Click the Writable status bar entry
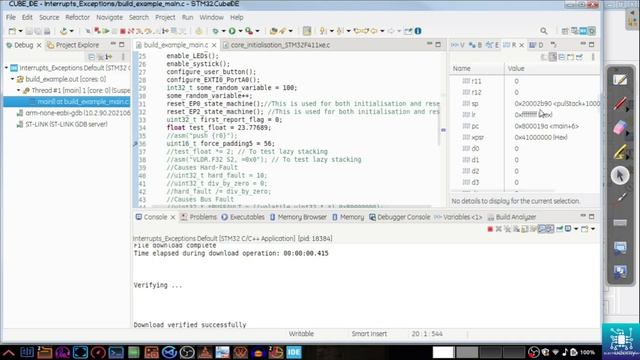640x360 pixels. 301,333
